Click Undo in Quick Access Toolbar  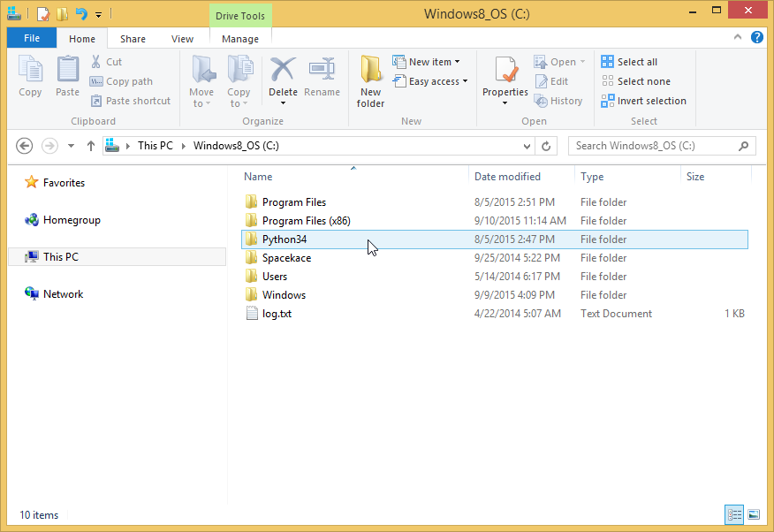81,14
